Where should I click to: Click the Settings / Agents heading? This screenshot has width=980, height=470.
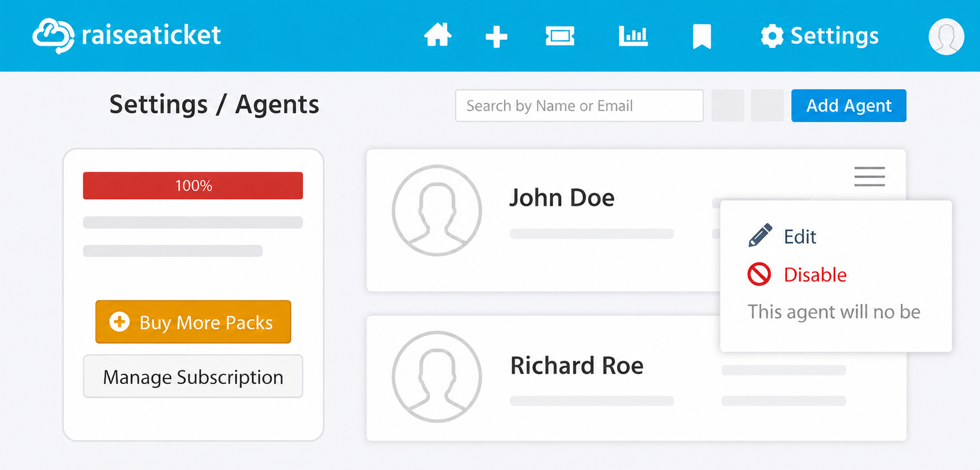[x=214, y=104]
